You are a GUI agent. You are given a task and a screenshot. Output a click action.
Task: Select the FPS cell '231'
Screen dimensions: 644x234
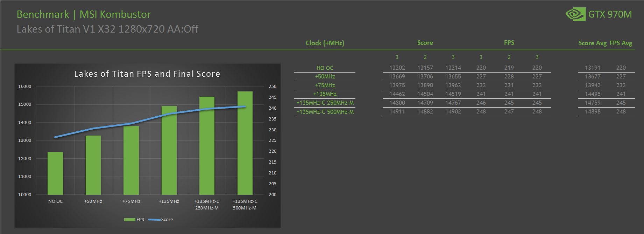coord(509,85)
